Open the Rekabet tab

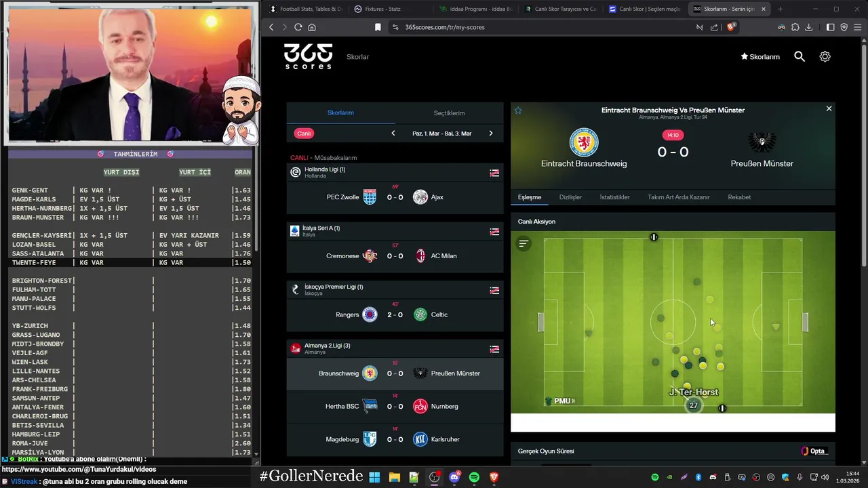[739, 197]
